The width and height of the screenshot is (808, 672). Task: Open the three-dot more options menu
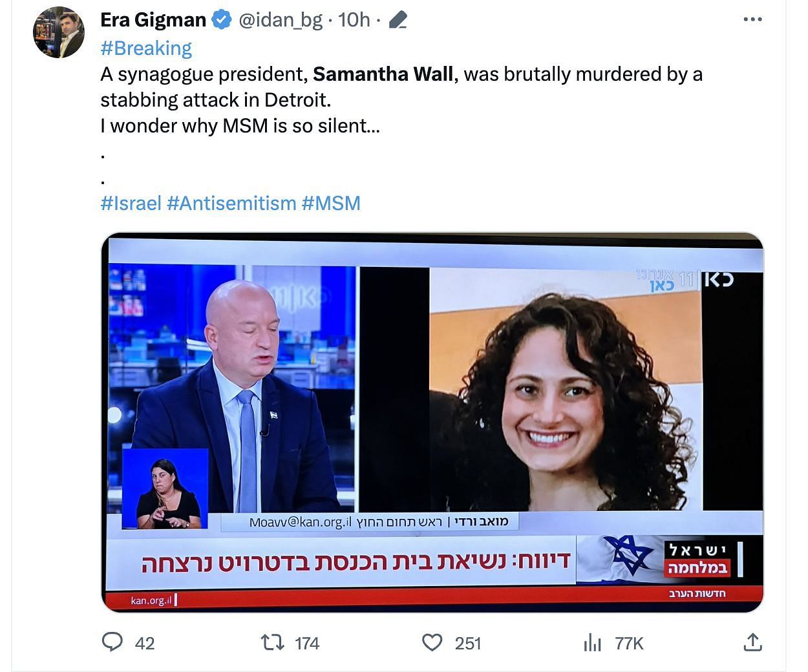coord(752,20)
